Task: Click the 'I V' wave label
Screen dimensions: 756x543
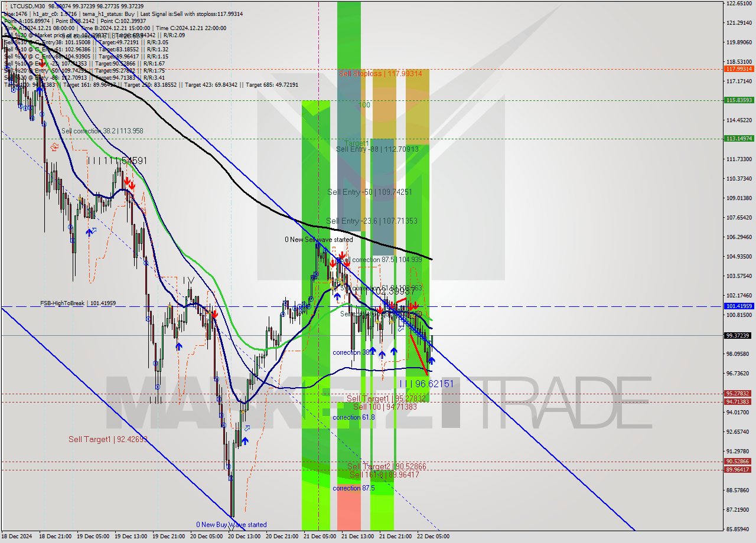Action: click(x=189, y=280)
